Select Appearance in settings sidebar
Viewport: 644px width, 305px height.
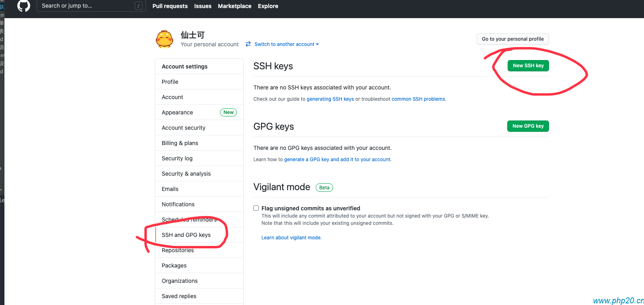pos(199,112)
